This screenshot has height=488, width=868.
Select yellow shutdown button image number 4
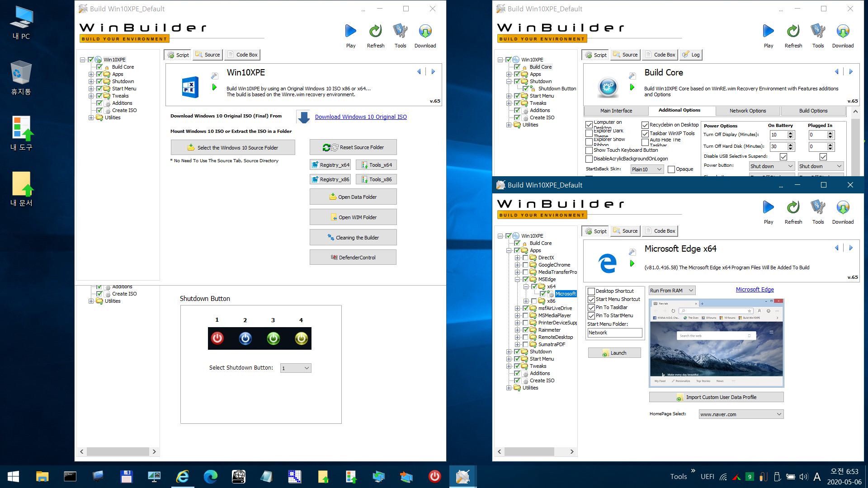302,338
